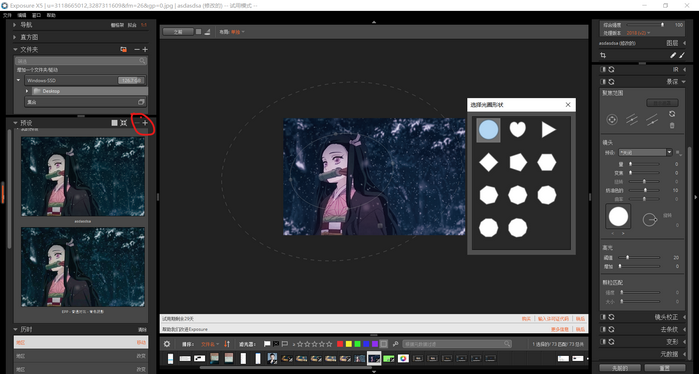Click the reset button at bottom right
Screen dimensions: 699x374
pos(664,368)
